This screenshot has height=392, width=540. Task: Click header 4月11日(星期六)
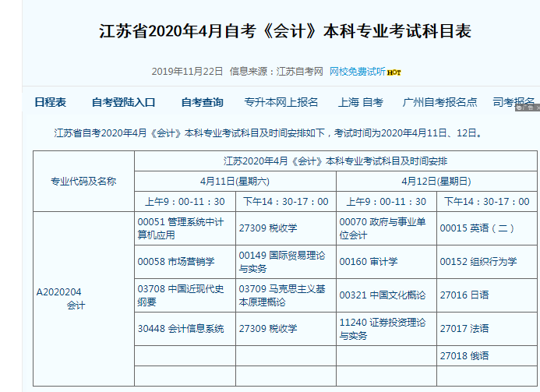pyautogui.click(x=235, y=181)
